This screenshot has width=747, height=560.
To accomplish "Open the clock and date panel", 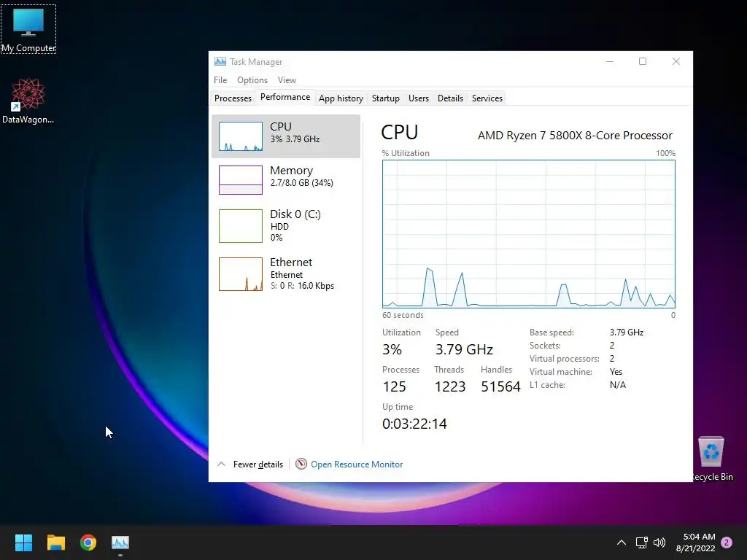I will [x=695, y=542].
